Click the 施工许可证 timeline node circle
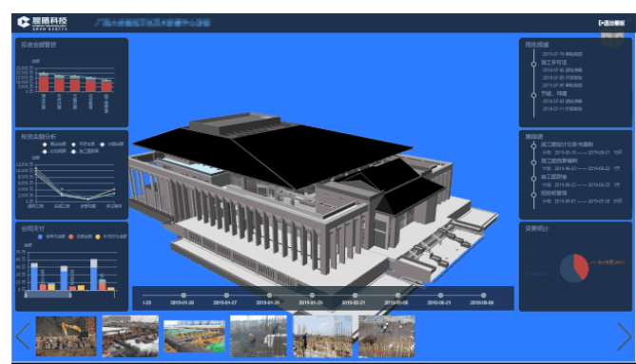This screenshot has width=636, height=364. 533,64
